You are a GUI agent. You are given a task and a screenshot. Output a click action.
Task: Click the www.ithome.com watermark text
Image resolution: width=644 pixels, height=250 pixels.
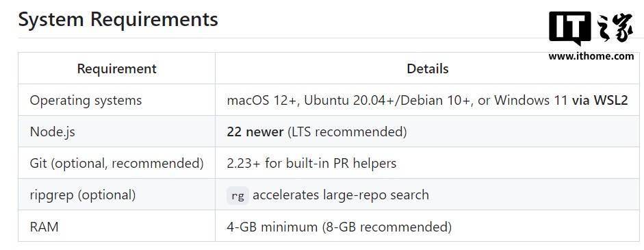591,56
